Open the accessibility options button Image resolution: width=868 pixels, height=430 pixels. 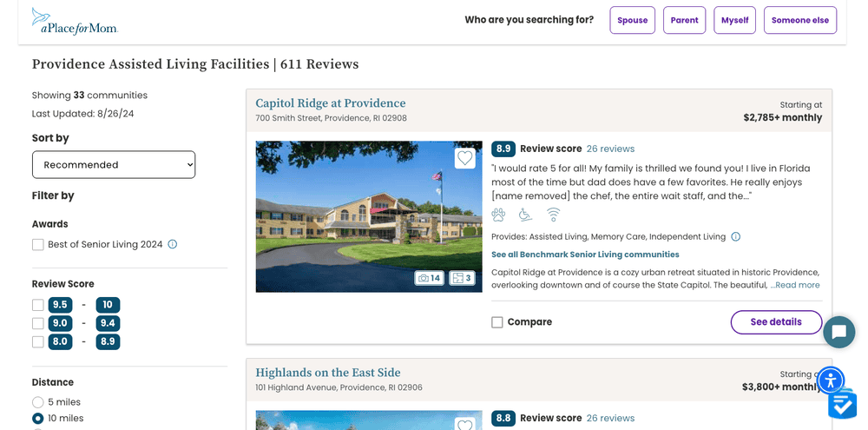point(830,380)
